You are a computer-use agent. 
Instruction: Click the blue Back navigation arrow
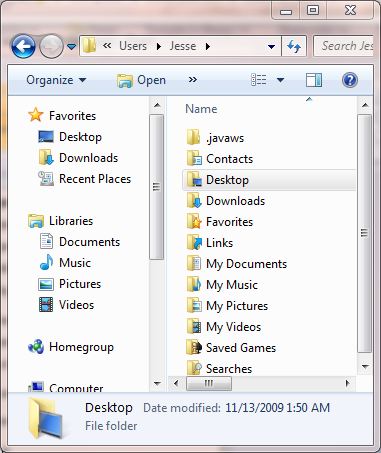point(23,46)
